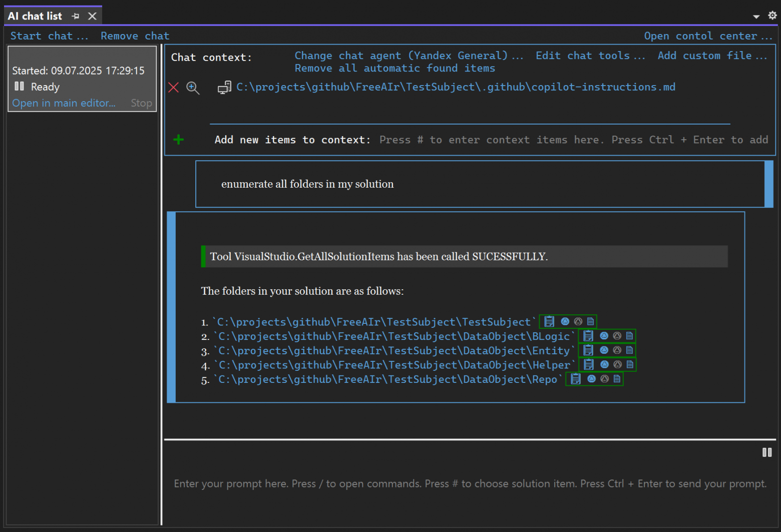Click outlined triangle icon in Entity row
The height and width of the screenshot is (532, 781).
617,350
